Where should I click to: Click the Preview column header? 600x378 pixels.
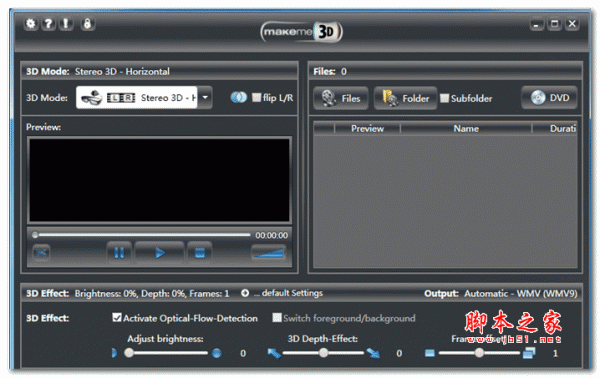coord(367,129)
